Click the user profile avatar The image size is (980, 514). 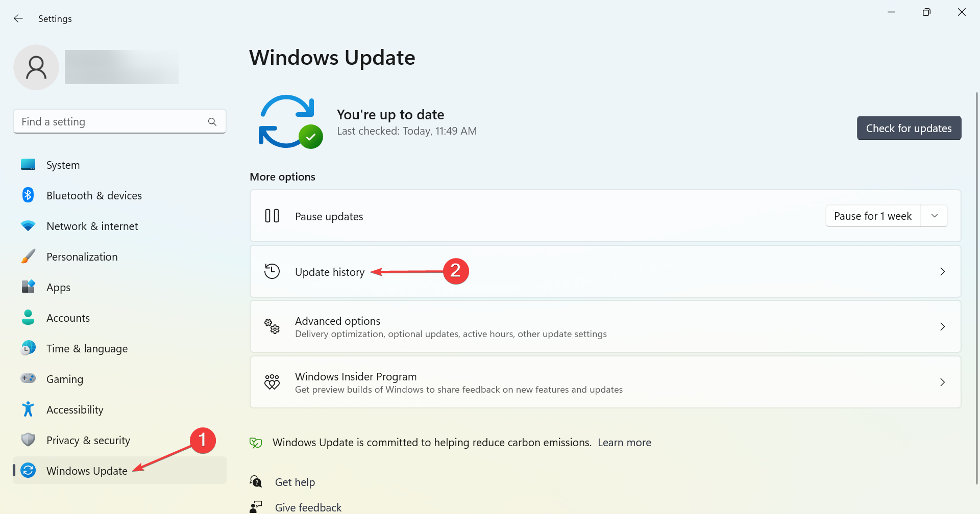pos(36,67)
